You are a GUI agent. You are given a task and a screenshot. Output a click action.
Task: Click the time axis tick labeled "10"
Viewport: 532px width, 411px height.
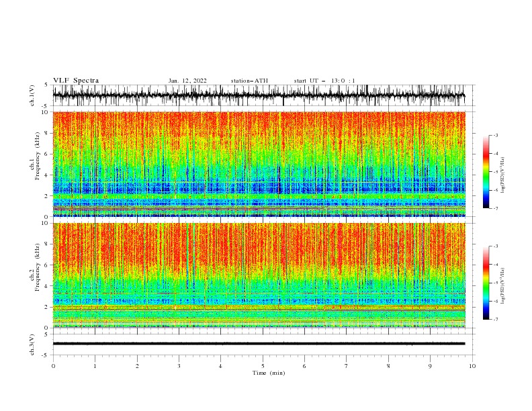coord(472,366)
